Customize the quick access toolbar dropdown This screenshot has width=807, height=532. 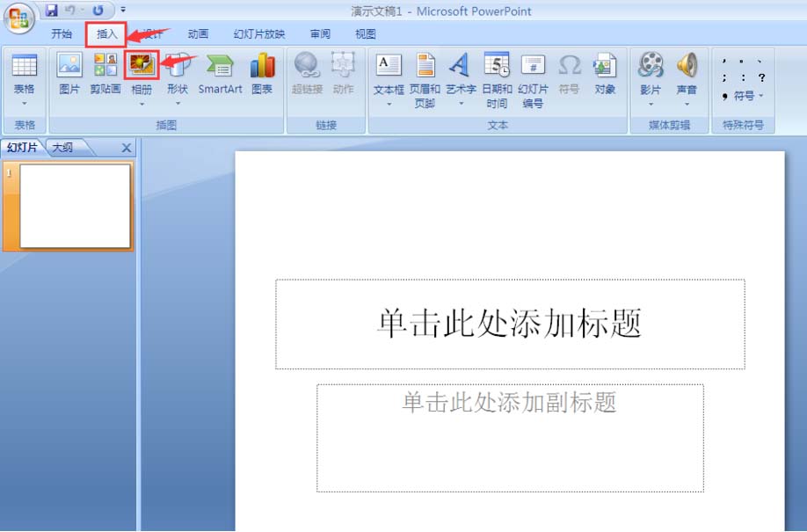pos(123,10)
